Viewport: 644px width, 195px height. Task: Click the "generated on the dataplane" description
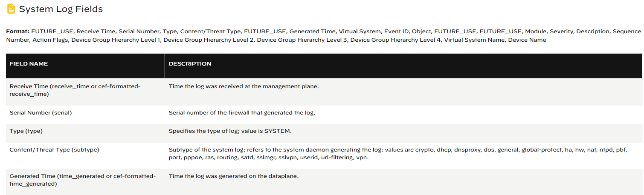[x=233, y=176]
